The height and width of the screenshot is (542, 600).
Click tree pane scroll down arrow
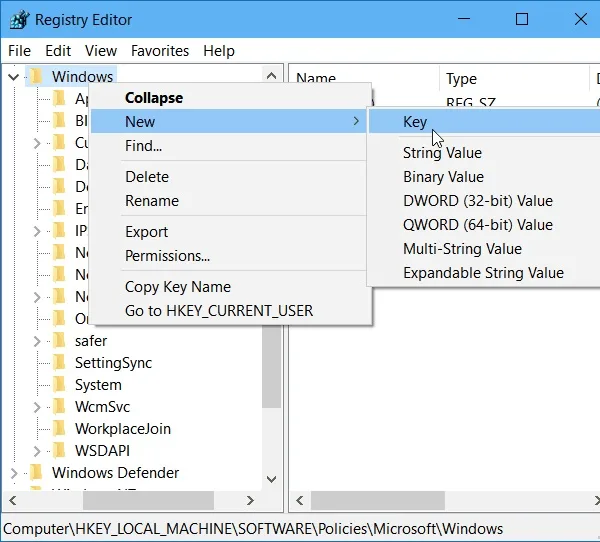(x=271, y=479)
